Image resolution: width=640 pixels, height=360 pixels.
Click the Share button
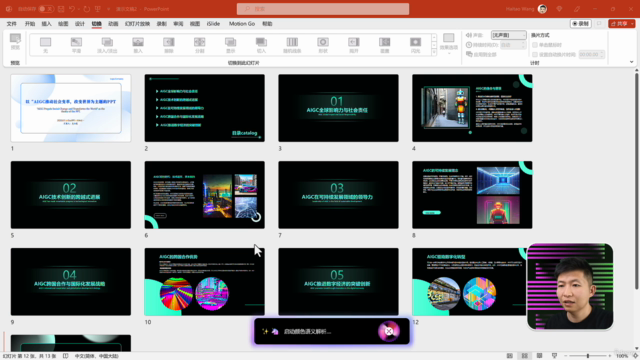tap(621, 24)
